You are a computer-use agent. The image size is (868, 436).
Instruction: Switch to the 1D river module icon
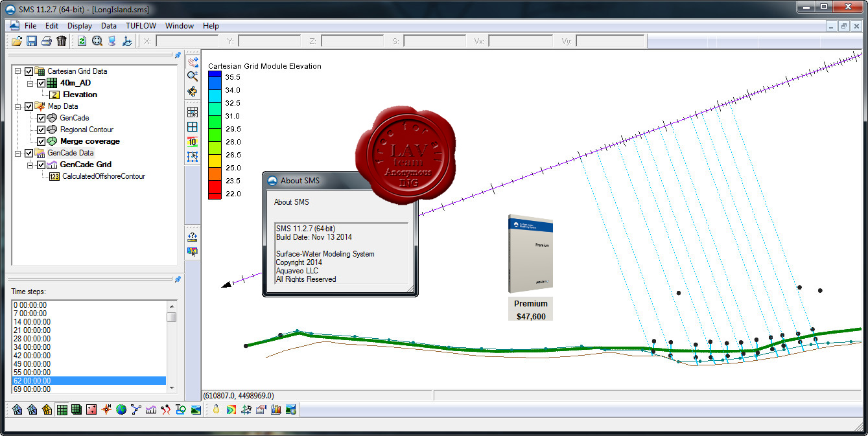point(136,409)
